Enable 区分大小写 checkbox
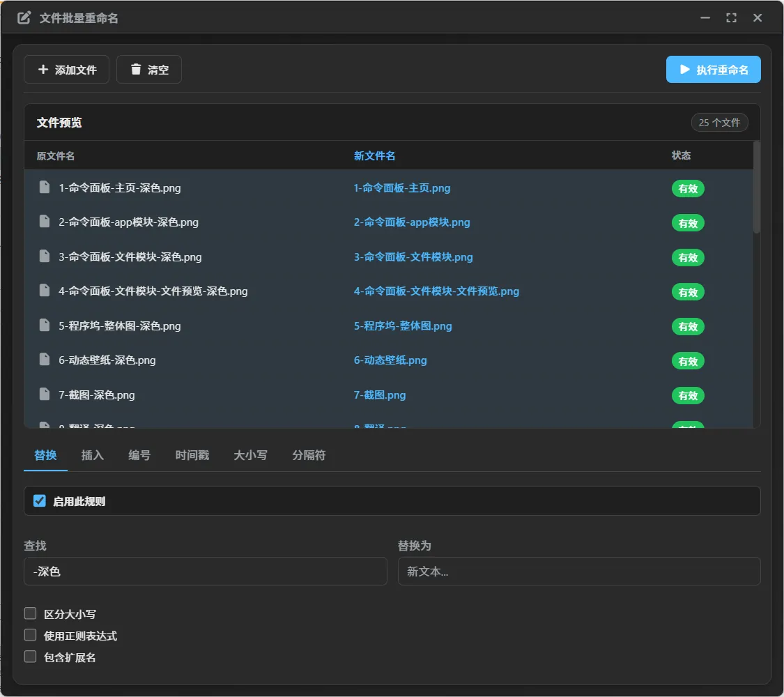The height and width of the screenshot is (697, 784). tap(31, 613)
